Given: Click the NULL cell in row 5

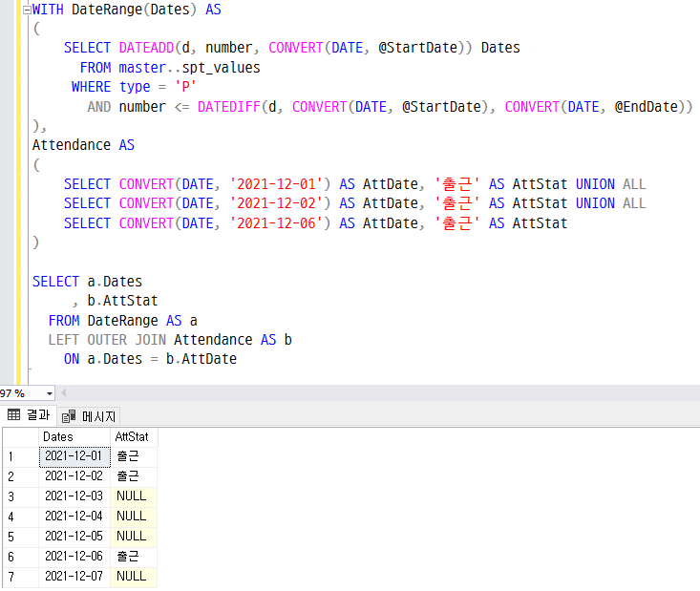Looking at the screenshot, I should click(134, 537).
